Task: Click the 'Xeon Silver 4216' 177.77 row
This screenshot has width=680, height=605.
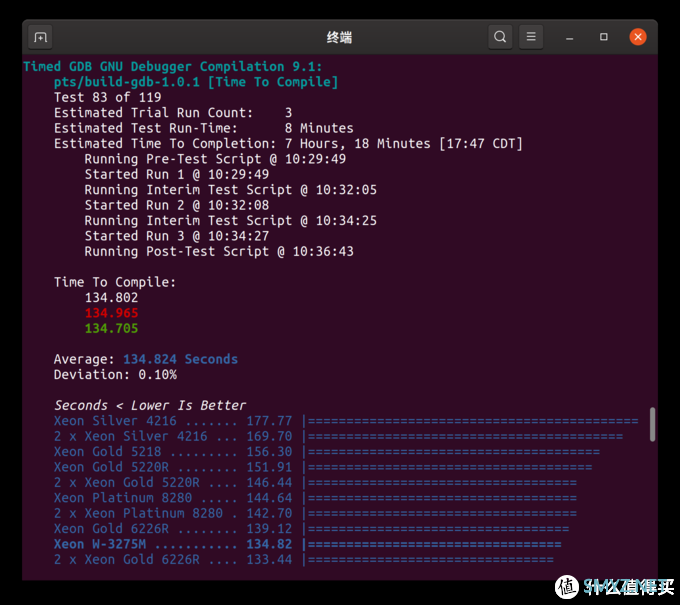Action: coord(346,421)
